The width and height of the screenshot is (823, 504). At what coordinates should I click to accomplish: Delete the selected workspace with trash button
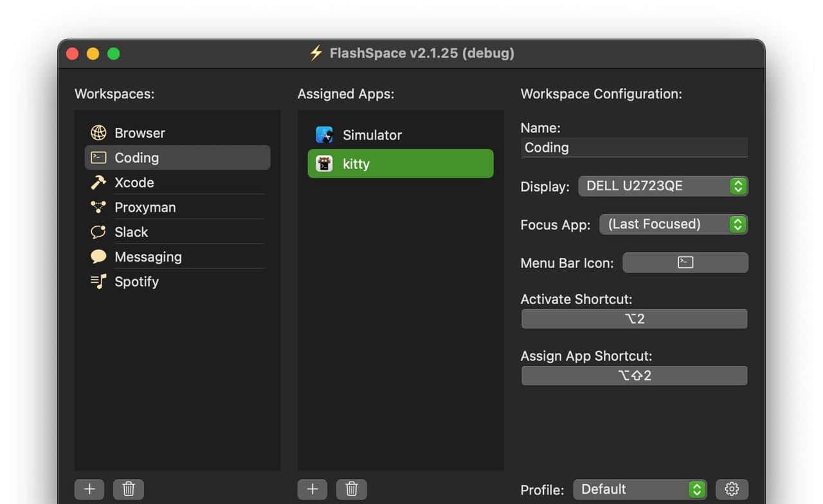coord(129,489)
